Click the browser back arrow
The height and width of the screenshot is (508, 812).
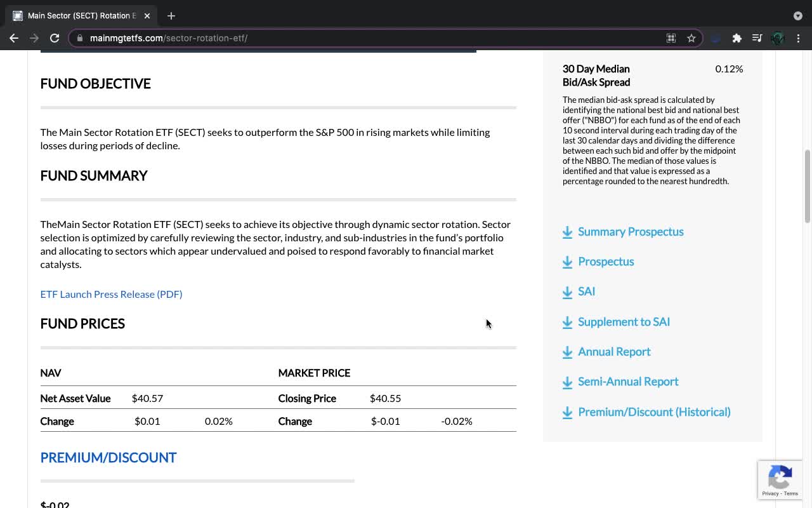[14, 38]
